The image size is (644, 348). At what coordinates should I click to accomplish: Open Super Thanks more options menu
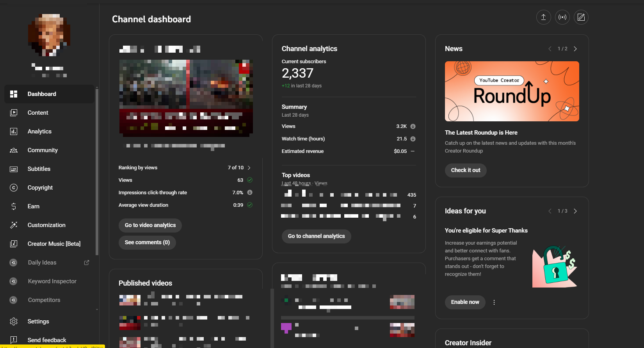tap(494, 302)
